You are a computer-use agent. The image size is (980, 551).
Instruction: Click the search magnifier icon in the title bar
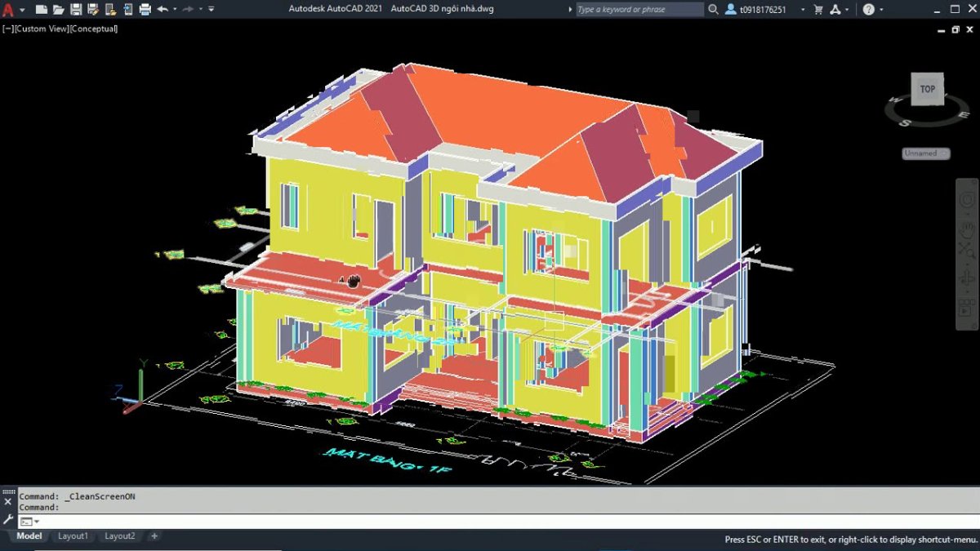pos(712,10)
